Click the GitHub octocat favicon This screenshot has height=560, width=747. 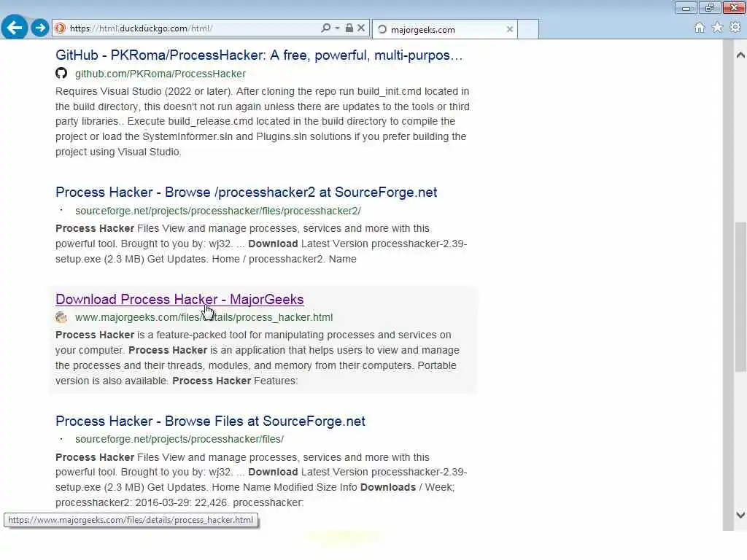[61, 74]
